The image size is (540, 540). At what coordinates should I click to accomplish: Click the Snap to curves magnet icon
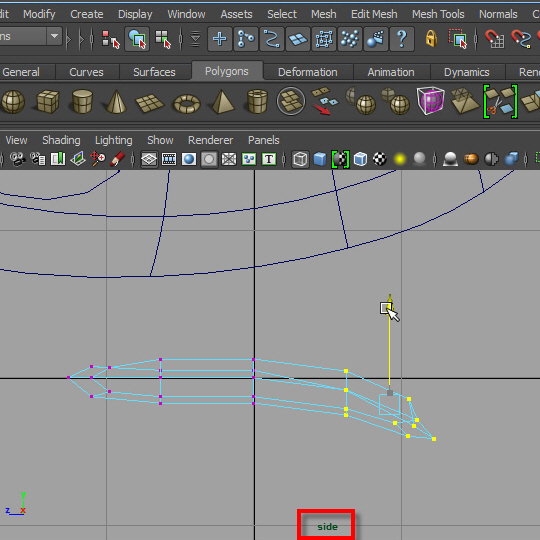click(521, 39)
